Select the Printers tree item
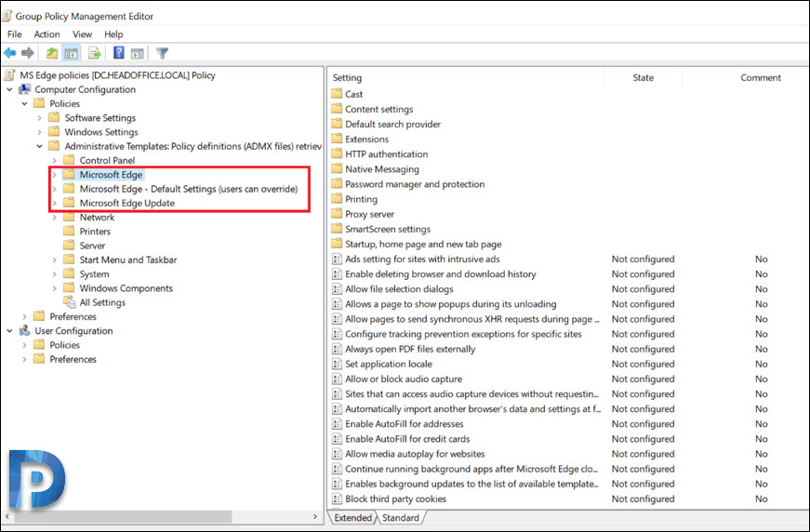Image resolution: width=810 pixels, height=532 pixels. coord(95,232)
